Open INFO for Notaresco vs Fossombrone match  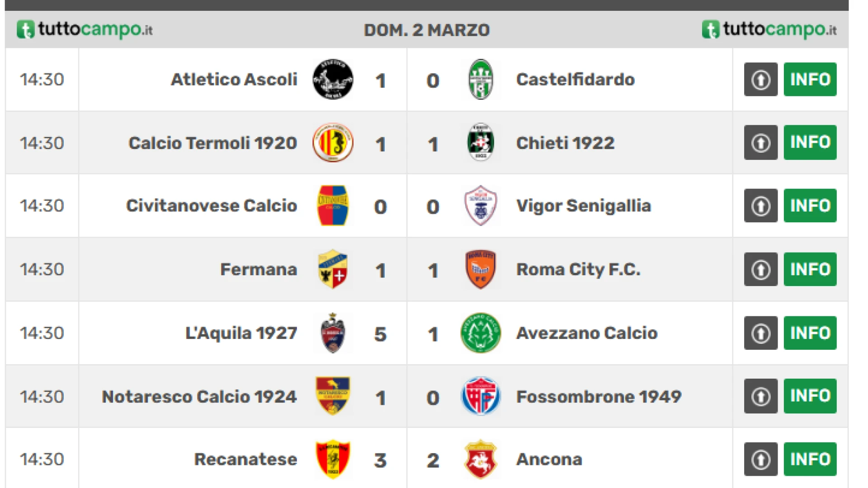click(810, 396)
